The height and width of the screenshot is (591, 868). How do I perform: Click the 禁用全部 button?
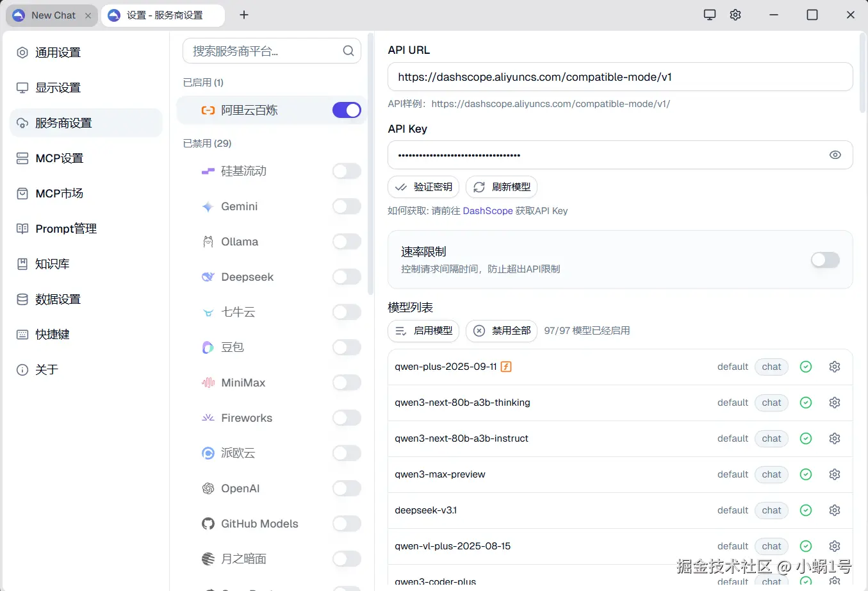(502, 331)
